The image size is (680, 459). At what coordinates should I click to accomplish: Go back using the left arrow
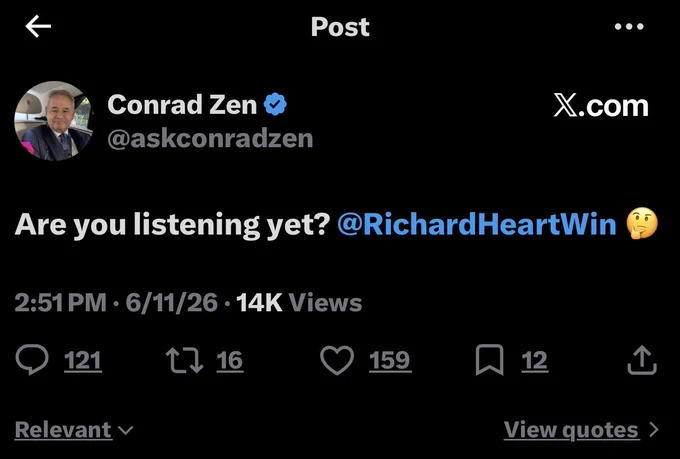click(x=38, y=26)
